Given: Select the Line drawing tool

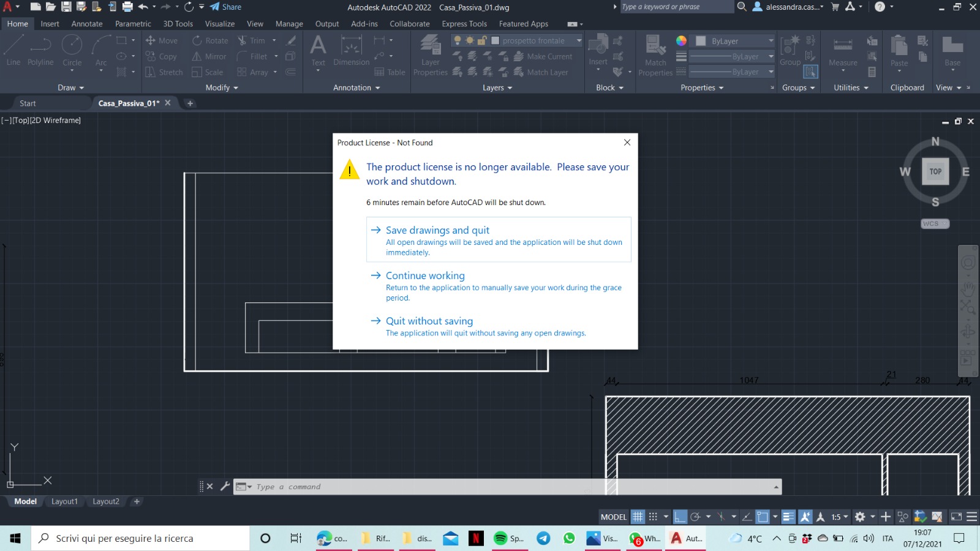Looking at the screenshot, I should pos(13,52).
